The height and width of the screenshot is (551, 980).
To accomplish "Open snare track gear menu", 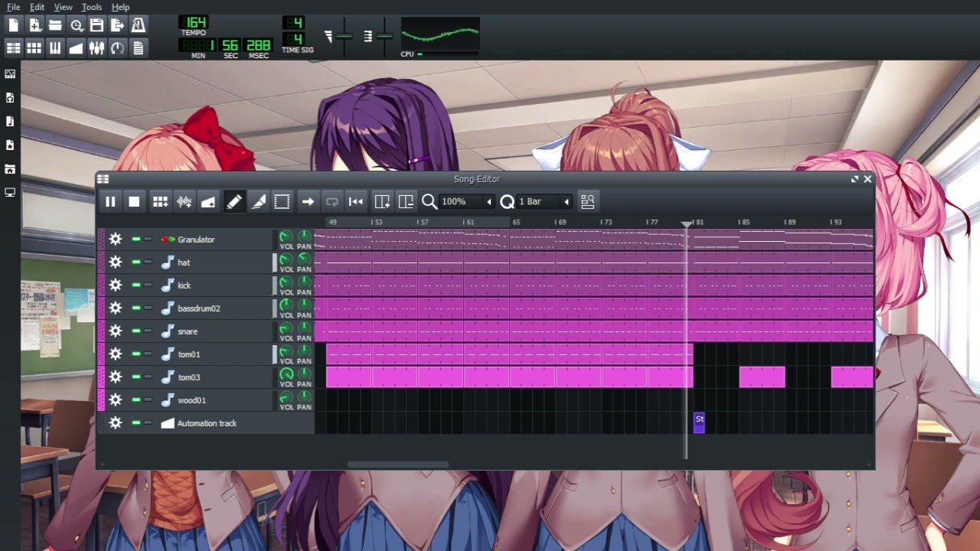I will pyautogui.click(x=116, y=331).
